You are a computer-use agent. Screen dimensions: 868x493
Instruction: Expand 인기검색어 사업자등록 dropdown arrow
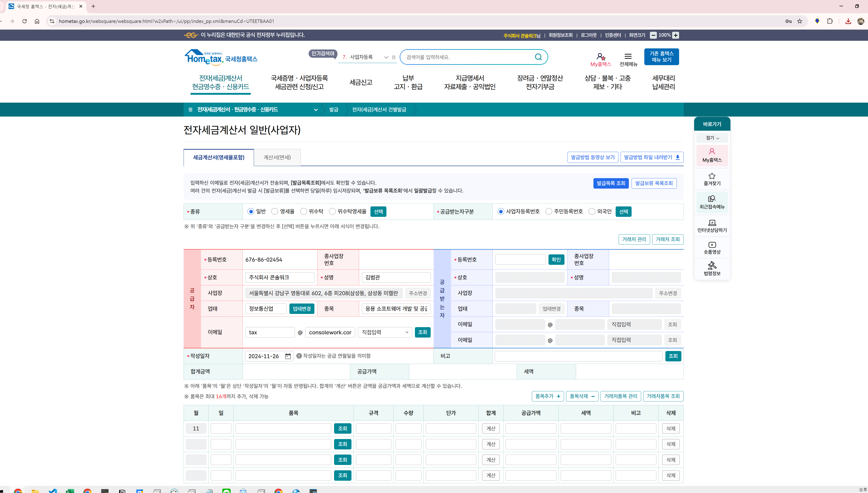click(x=386, y=57)
